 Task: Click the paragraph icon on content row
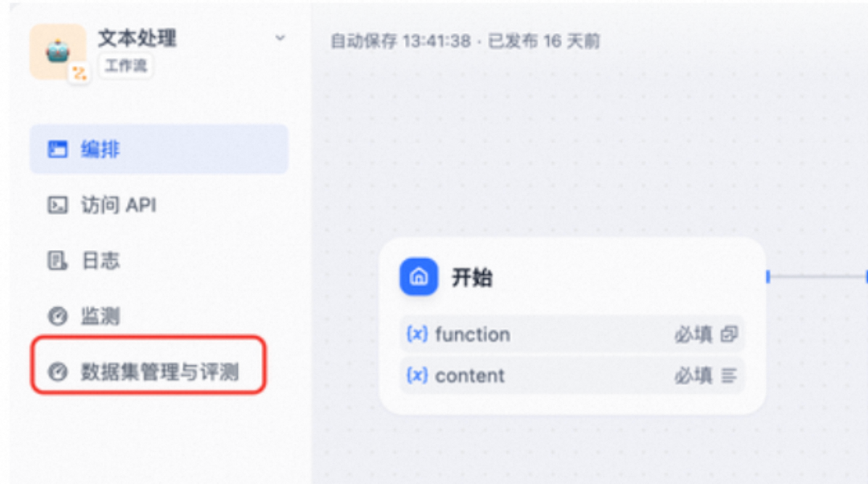coord(729,376)
